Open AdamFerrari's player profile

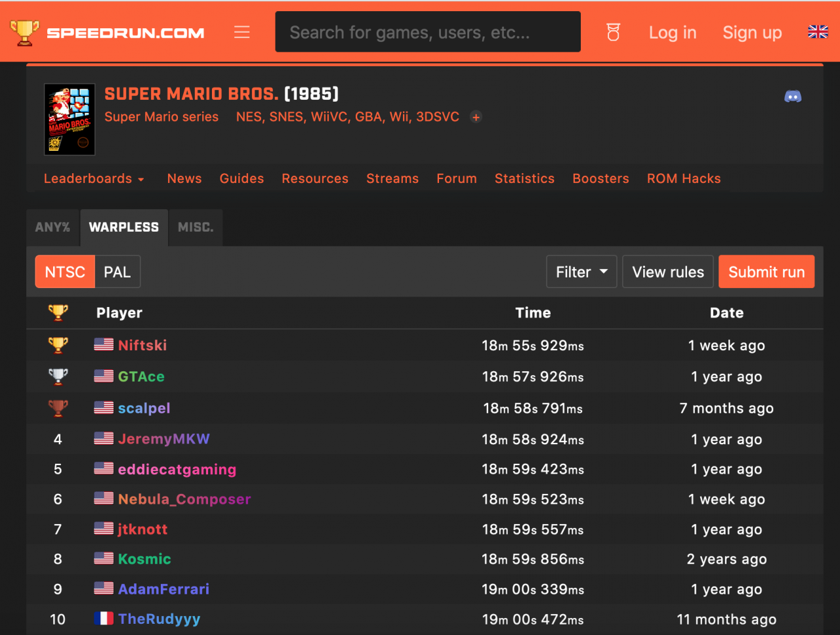coord(164,589)
